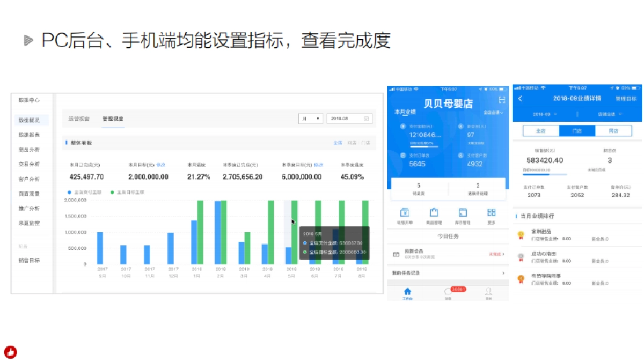The height and width of the screenshot is (362, 644).
Task: Tap the 管理目标 button
Action: point(627,98)
